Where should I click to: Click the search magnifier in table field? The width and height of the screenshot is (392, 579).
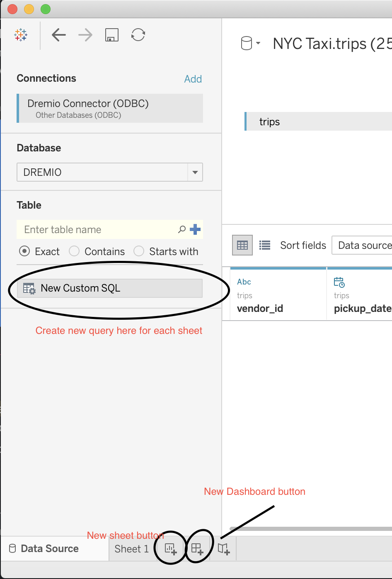(181, 229)
